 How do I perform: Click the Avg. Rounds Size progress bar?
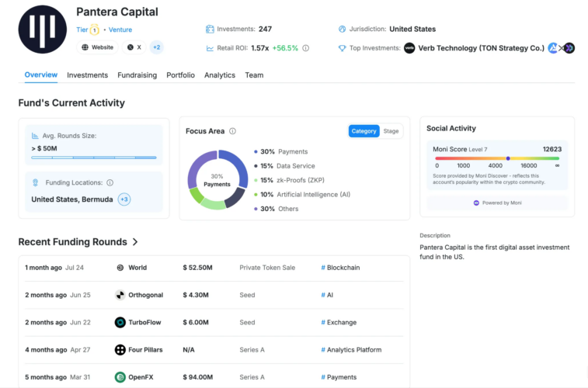coord(94,158)
